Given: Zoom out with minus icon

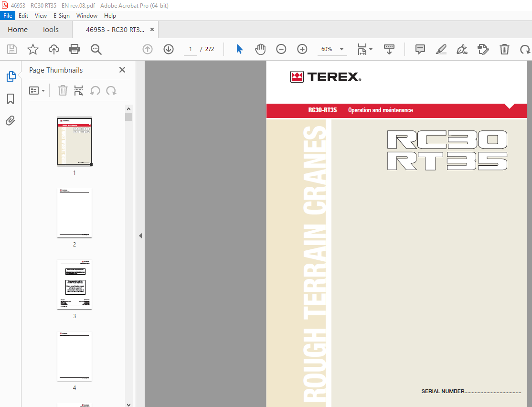Looking at the screenshot, I should 281,49.
